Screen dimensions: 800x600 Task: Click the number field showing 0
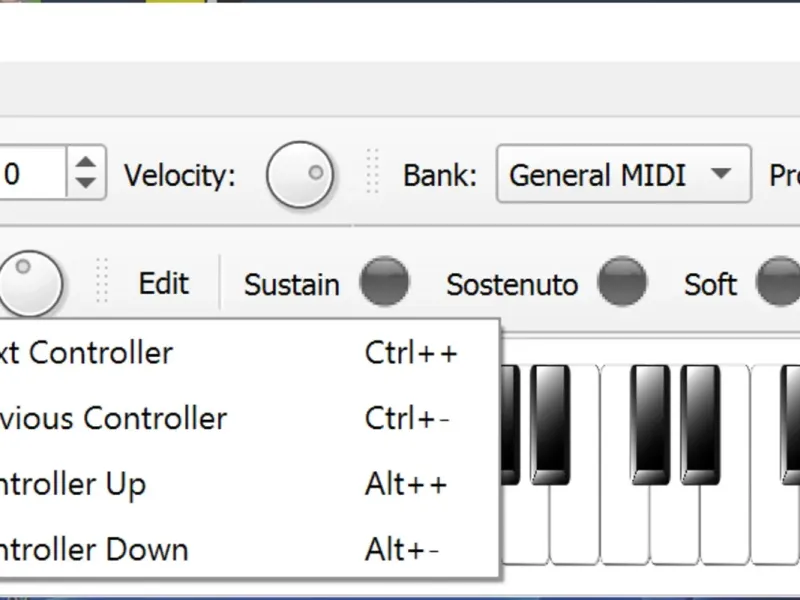32,174
